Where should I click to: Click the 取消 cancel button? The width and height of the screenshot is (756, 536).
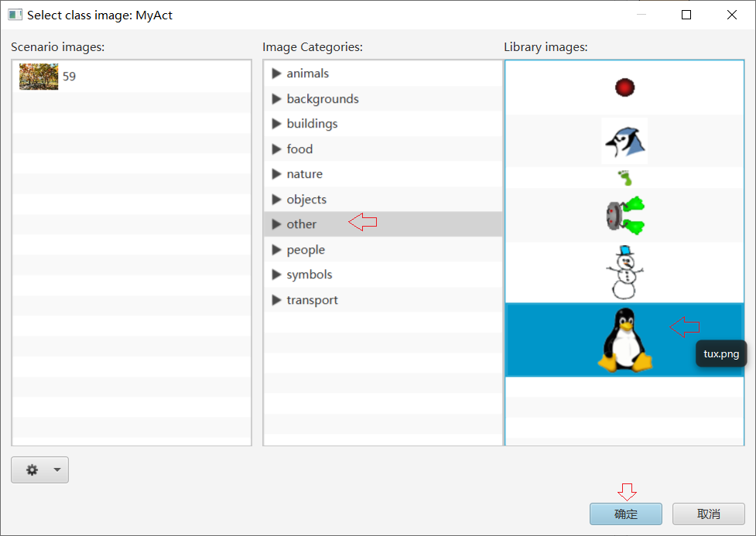(x=708, y=514)
